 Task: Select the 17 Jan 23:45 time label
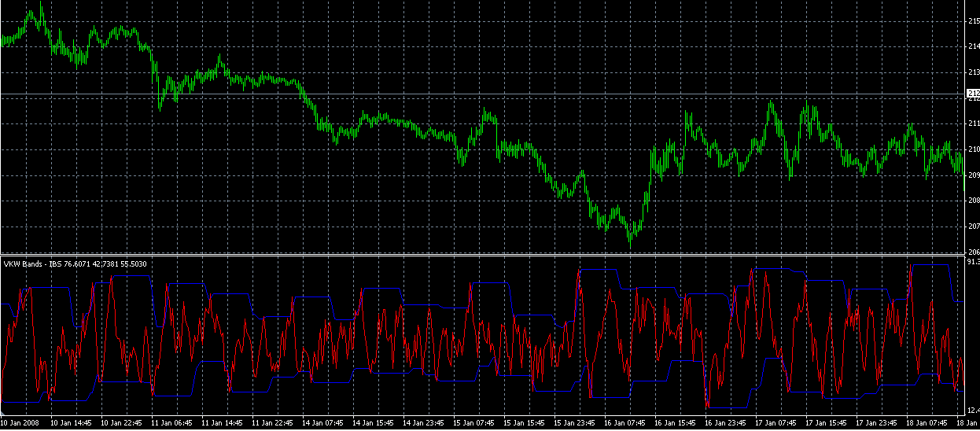877,423
